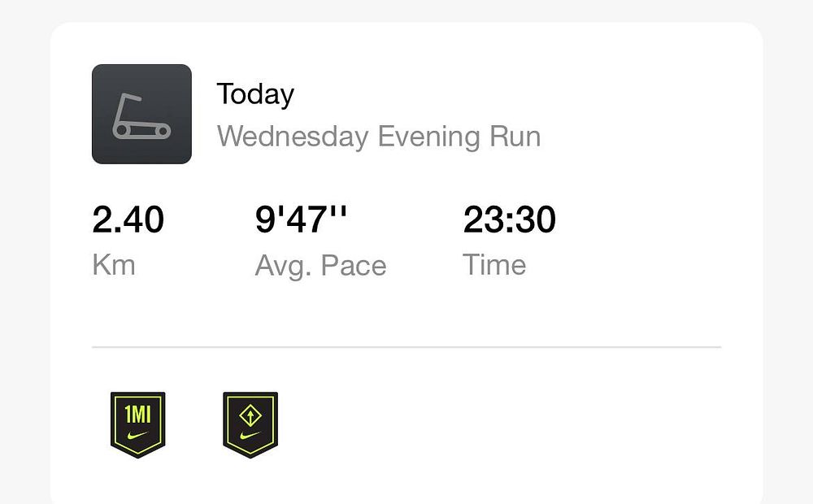This screenshot has height=504, width=813.
Task: Select the 23:30 time value
Action: pyautogui.click(x=510, y=220)
